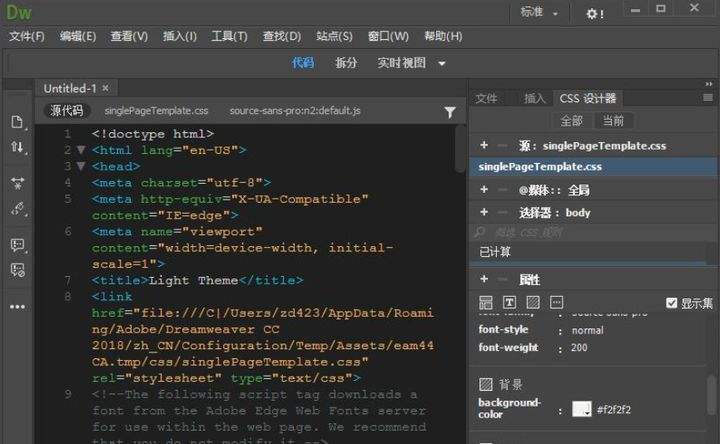Open the 文件(F) menu
Viewport: 720px width, 444px height.
tap(27, 36)
